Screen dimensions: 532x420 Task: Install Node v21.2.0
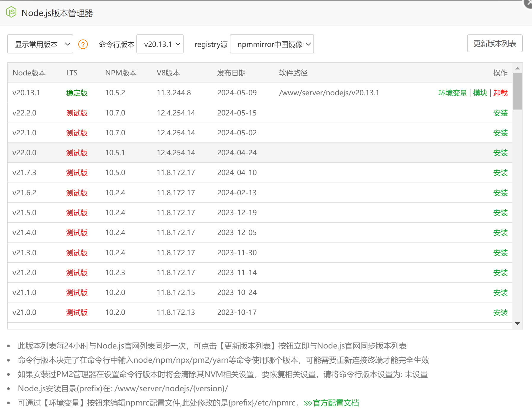(501, 273)
